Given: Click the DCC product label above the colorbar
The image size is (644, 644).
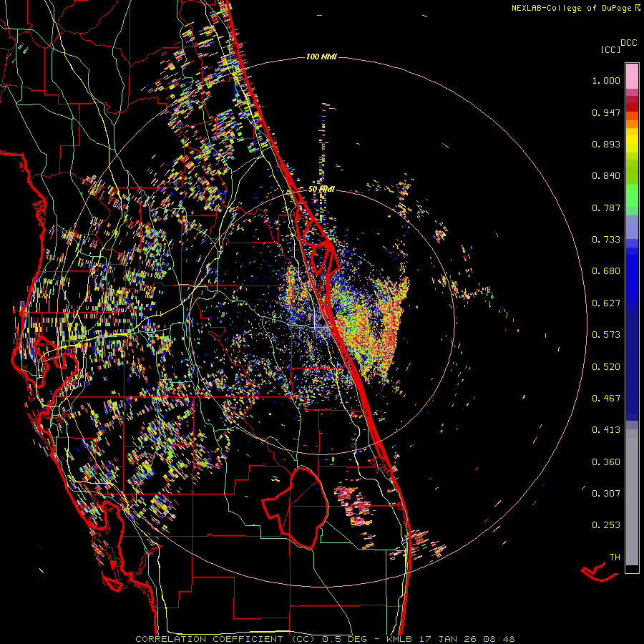Looking at the screenshot, I should tap(629, 43).
